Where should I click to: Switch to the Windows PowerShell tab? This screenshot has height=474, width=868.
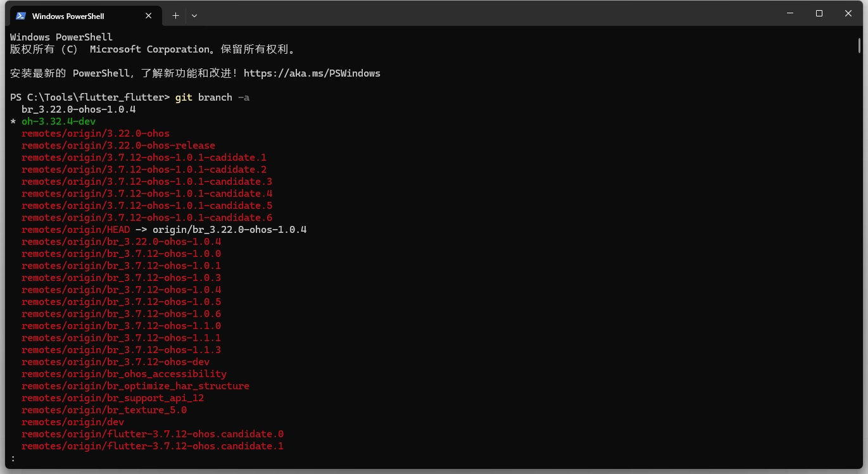coord(85,16)
